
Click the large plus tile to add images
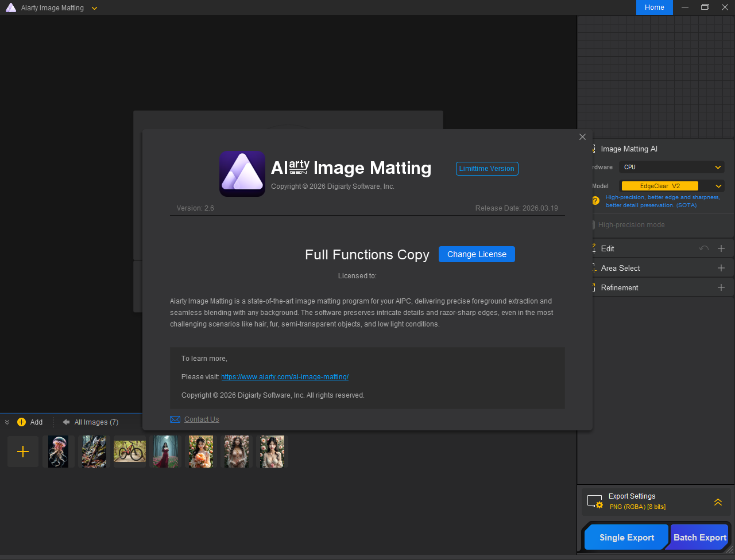(23, 452)
